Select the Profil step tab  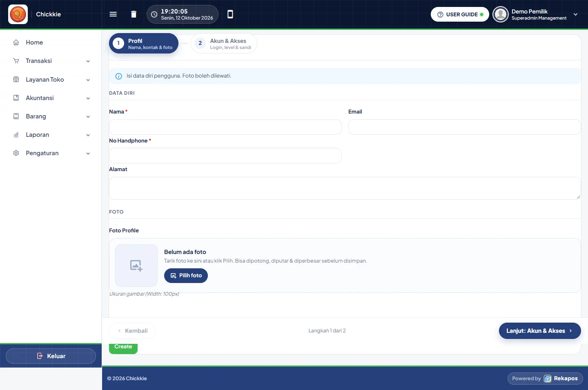pyautogui.click(x=144, y=43)
